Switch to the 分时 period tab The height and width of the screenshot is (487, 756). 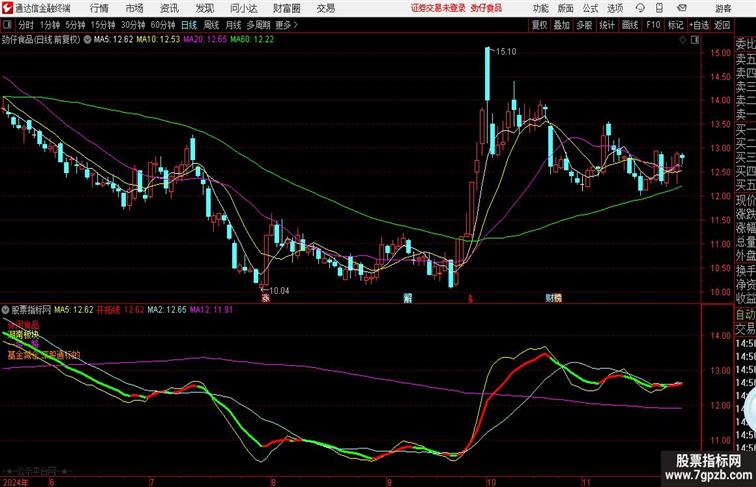click(26, 25)
